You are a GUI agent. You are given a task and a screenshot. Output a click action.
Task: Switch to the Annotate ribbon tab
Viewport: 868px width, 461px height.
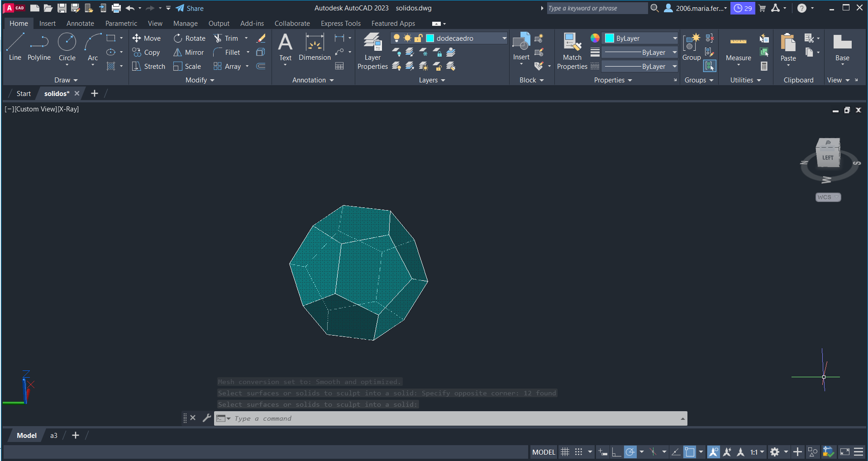point(80,24)
